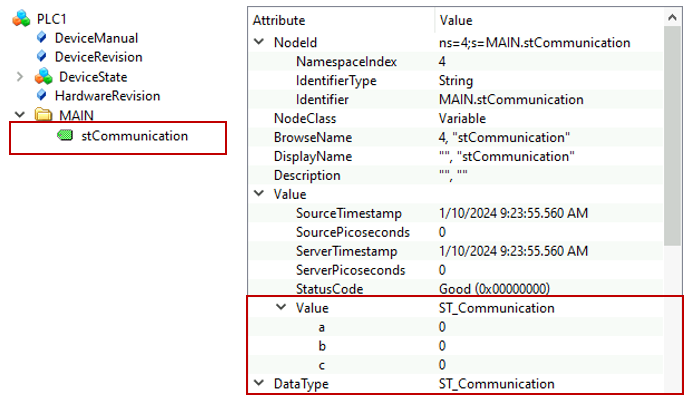
Task: Click the NodeId value ns=4;s=MAIN.stCommunication
Action: click(x=534, y=42)
